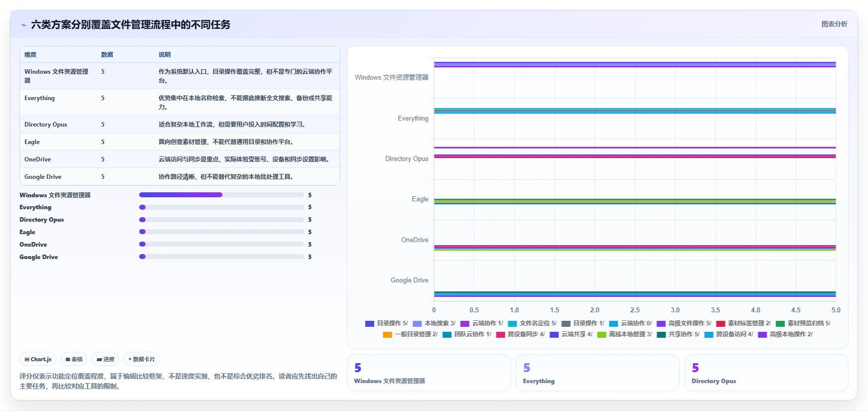Click the value 5 in the table's OneDrive row
The width and height of the screenshot is (868, 411).
tap(103, 159)
